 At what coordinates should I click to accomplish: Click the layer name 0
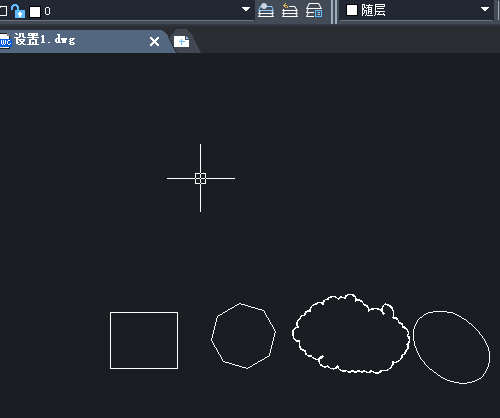tap(47, 11)
